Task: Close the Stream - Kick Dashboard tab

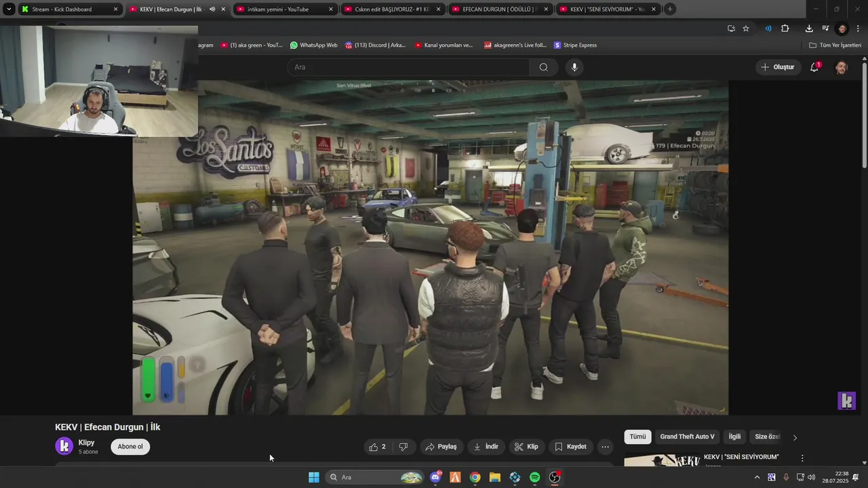Action: point(115,9)
